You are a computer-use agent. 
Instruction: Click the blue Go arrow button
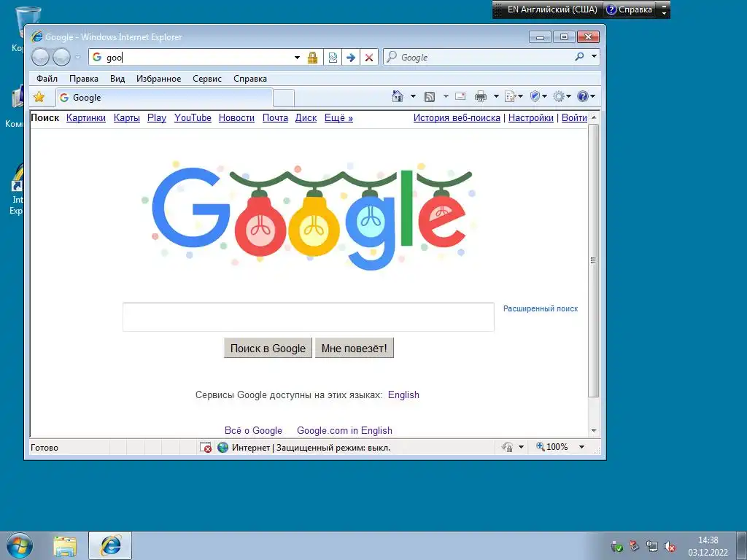point(351,58)
